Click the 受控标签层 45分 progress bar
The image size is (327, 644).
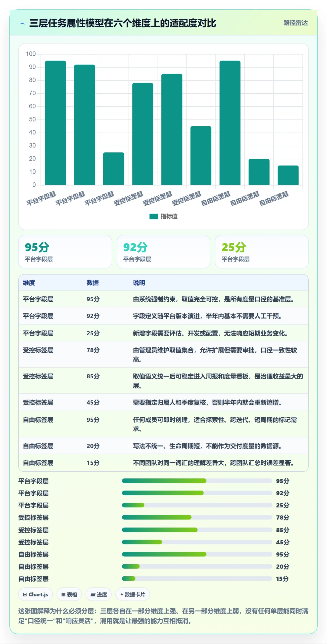click(197, 542)
